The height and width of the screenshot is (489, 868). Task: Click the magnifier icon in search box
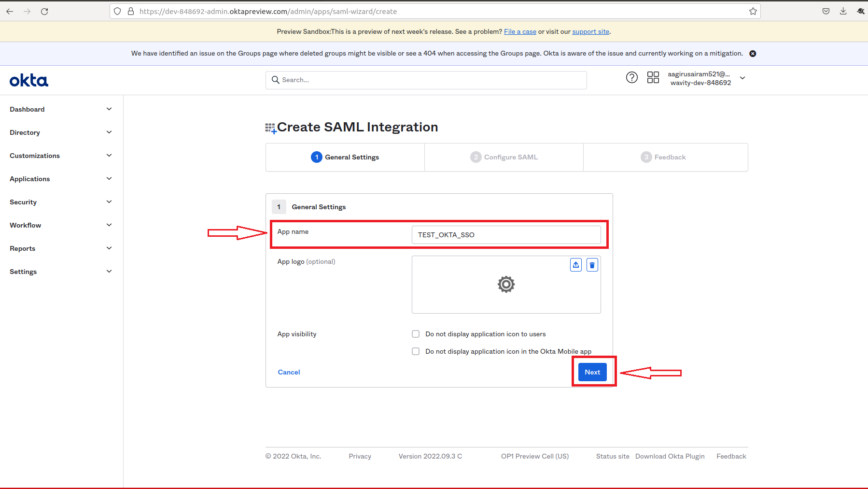[x=275, y=80]
